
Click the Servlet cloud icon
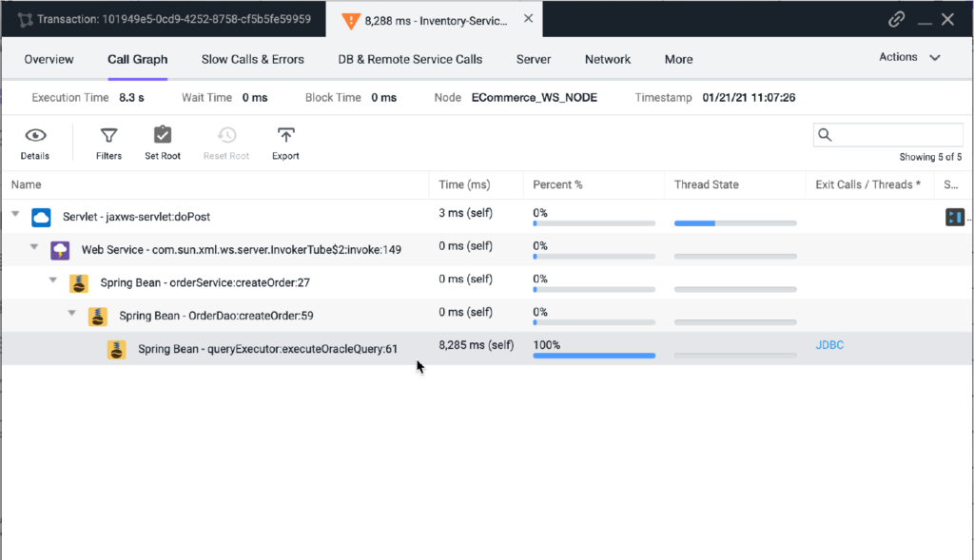[41, 217]
